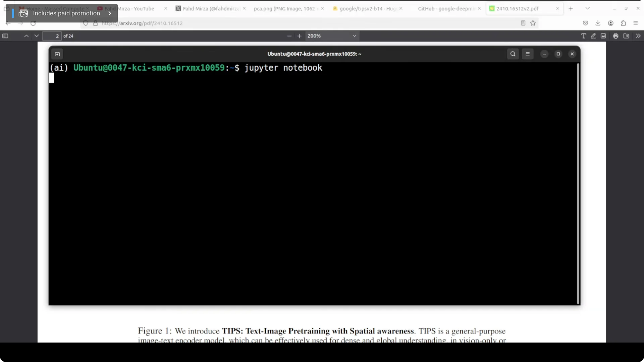Open more PDF viewer tools
The height and width of the screenshot is (362, 644).
tap(638, 36)
